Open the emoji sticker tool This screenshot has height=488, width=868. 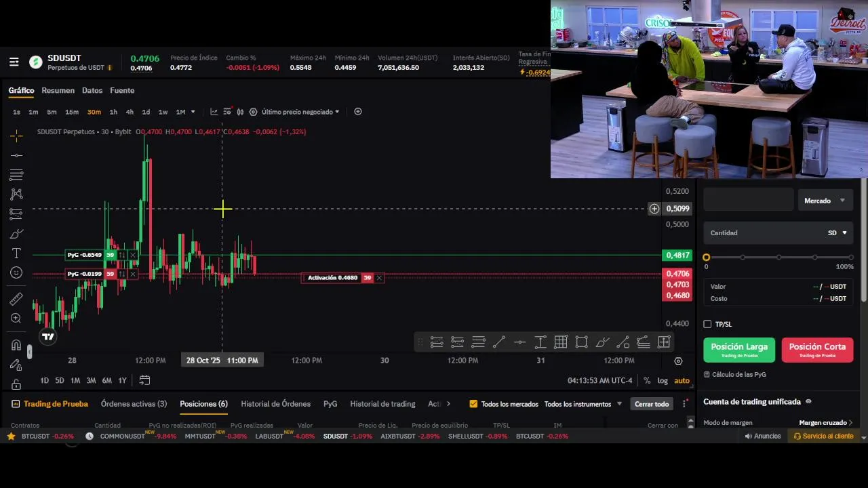[16, 272]
